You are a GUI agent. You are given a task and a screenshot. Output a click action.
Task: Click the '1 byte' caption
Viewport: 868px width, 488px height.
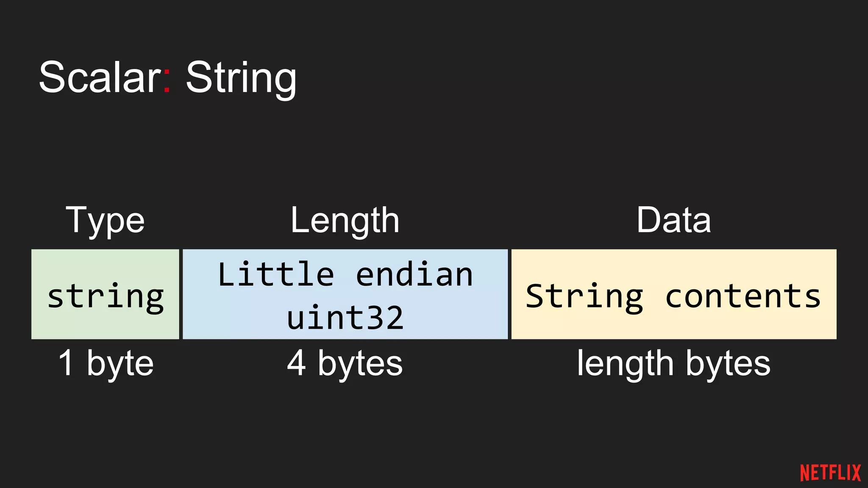point(106,363)
